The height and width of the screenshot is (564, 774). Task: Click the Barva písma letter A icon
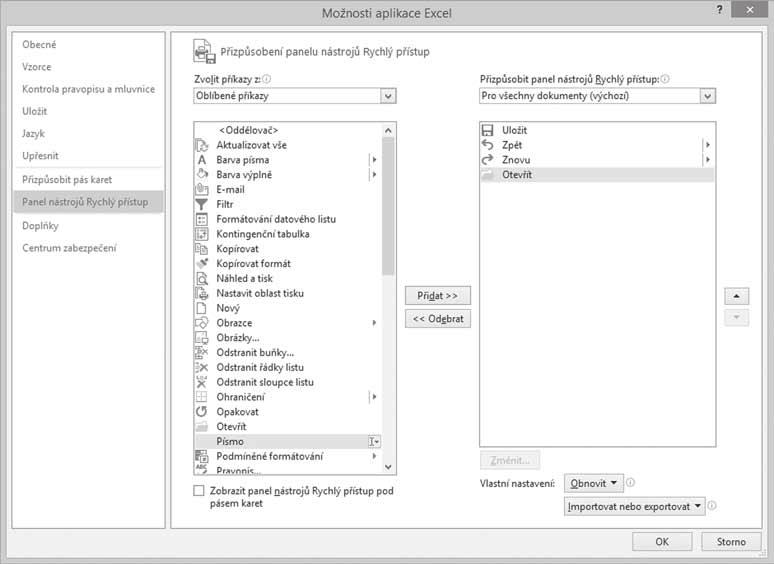(x=202, y=160)
